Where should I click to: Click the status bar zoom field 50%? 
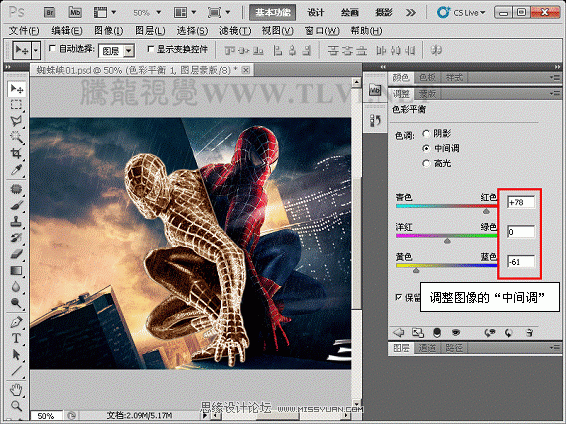tap(46, 416)
